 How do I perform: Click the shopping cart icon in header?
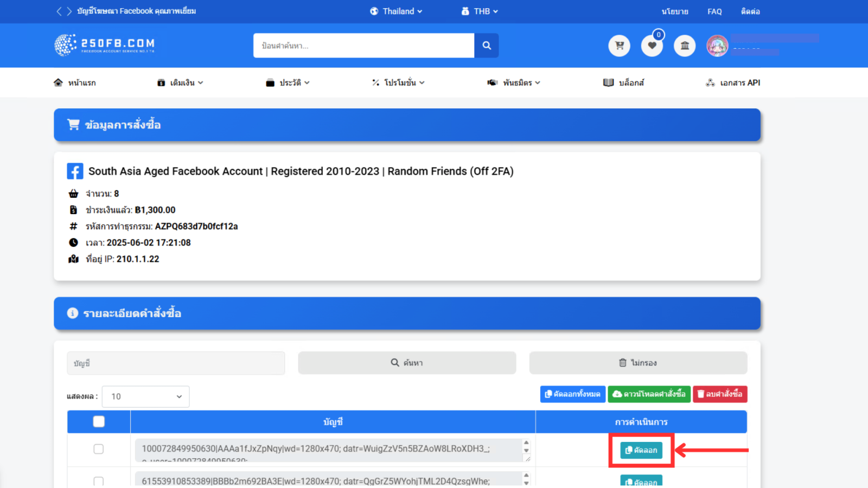[x=619, y=46]
